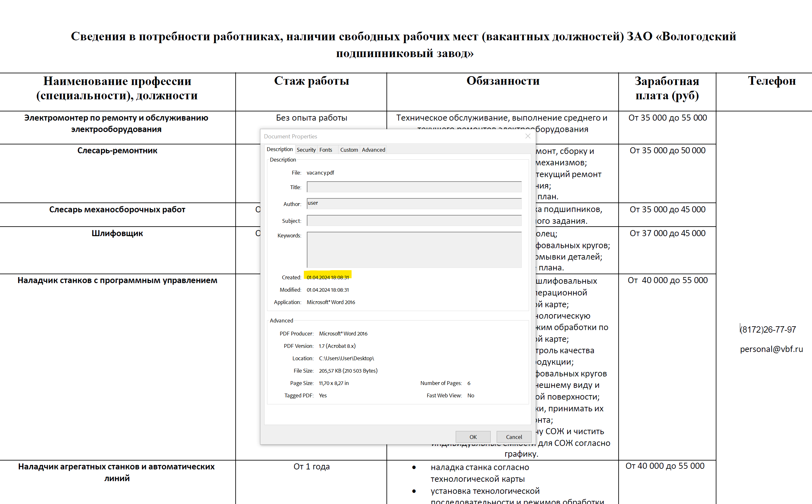812x504 pixels.
Task: Switch to the Security tab
Action: tap(306, 150)
